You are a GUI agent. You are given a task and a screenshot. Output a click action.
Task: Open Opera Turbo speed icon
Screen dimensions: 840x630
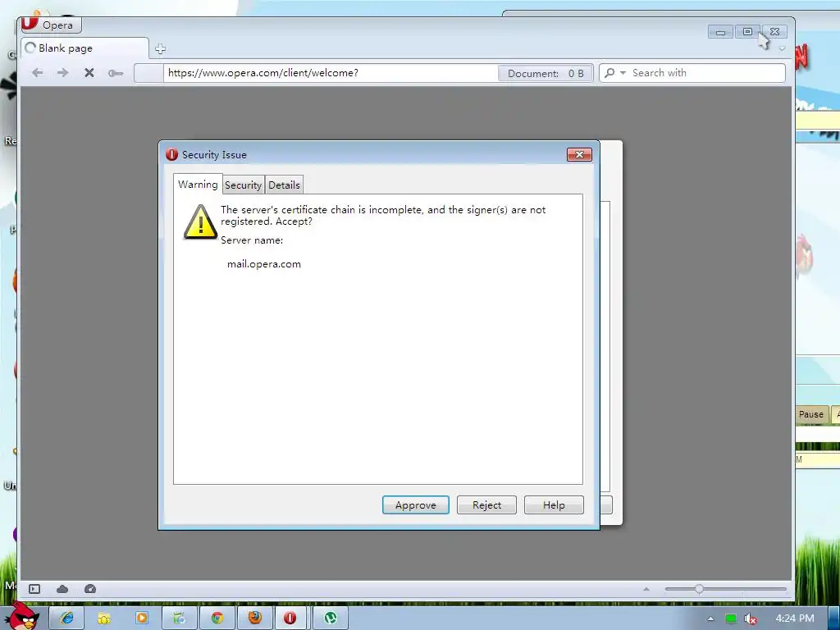pos(90,589)
